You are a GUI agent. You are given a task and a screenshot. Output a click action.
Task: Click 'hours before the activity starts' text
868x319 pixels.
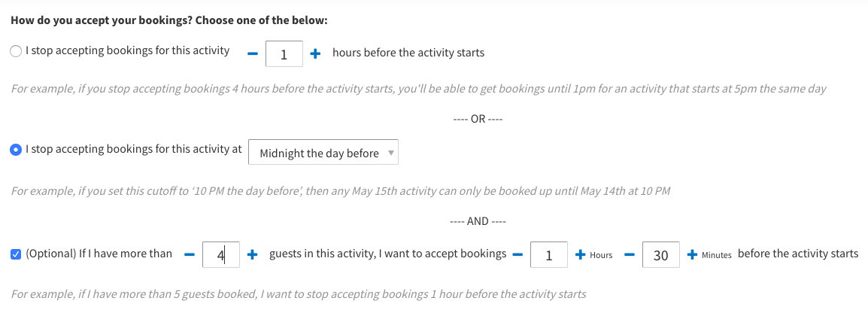[408, 53]
